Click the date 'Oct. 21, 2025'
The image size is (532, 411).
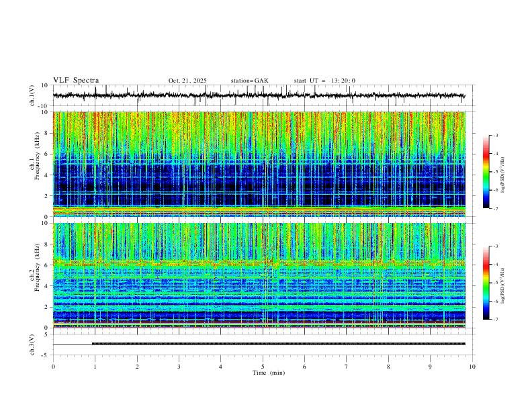pos(187,81)
